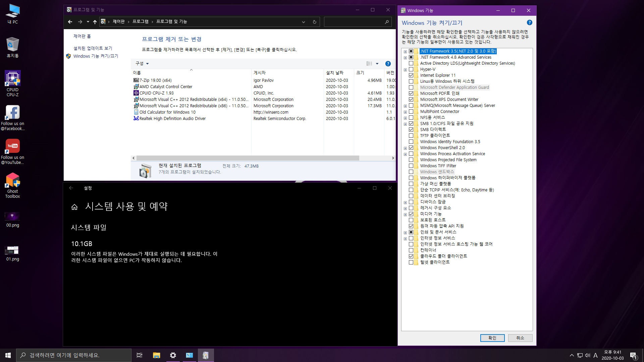Click the 게시자 (Publisher) column header
644x362 pixels.
pos(260,73)
